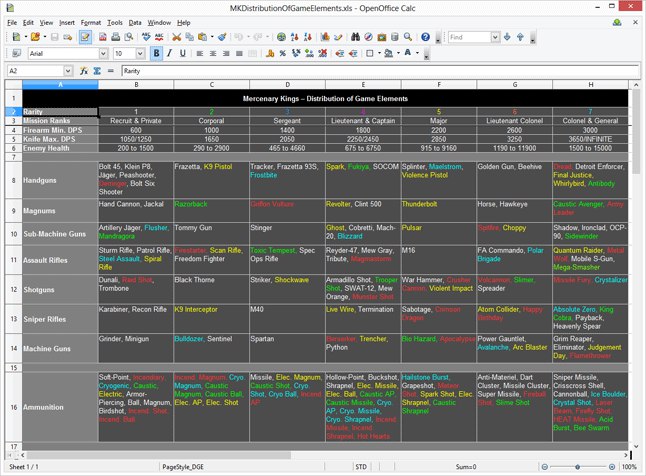Viewport: 646px width, 476px height.
Task: Click the Cut scissors icon
Action: click(177, 37)
